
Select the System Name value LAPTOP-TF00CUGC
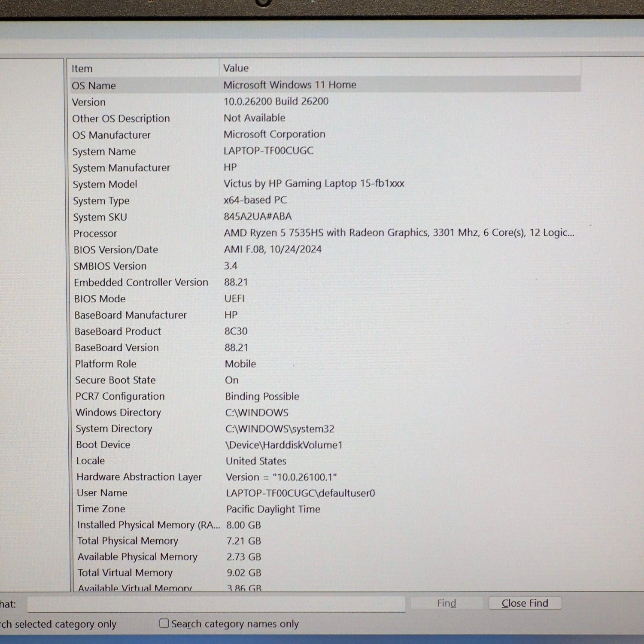(x=268, y=151)
